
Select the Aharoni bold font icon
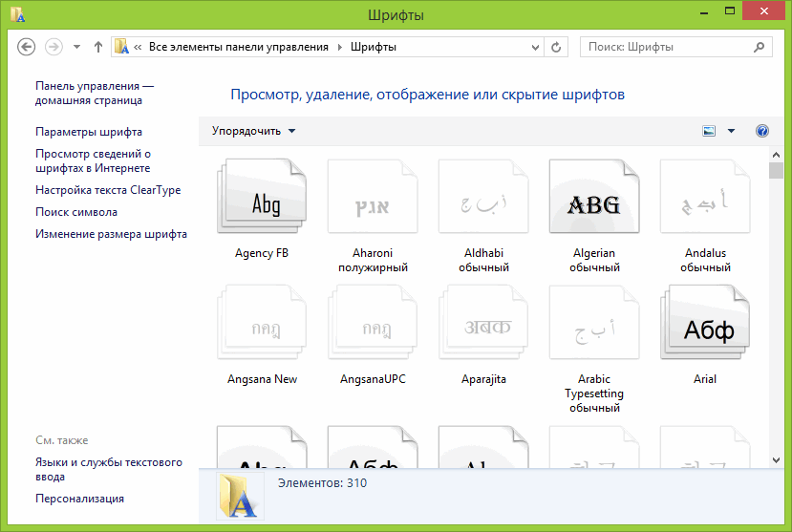pyautogui.click(x=372, y=200)
